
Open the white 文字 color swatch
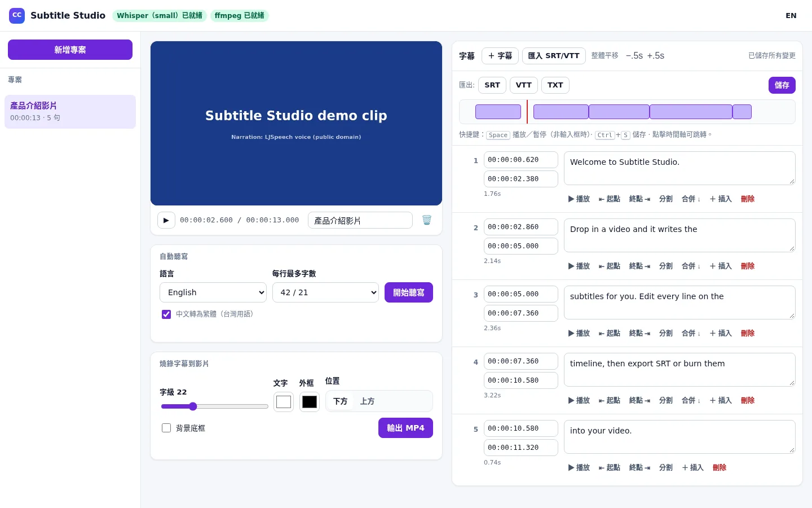point(284,402)
